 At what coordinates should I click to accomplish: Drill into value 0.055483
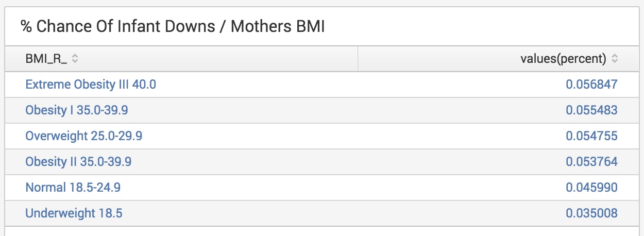tap(591, 110)
